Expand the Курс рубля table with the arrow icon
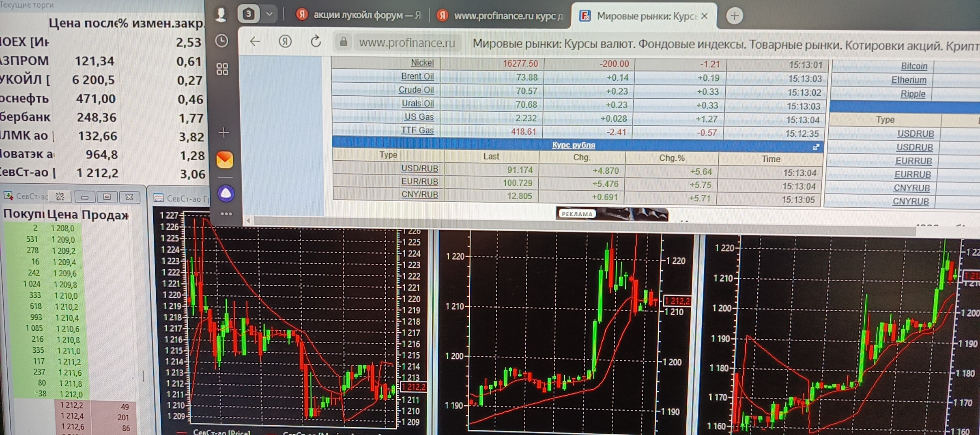980x435 pixels. [816, 147]
